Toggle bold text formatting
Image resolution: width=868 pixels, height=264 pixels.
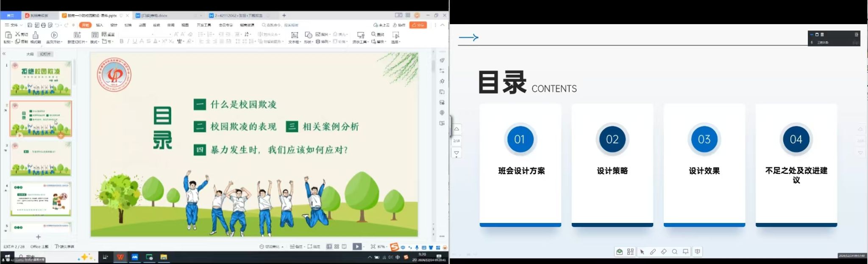tap(122, 41)
